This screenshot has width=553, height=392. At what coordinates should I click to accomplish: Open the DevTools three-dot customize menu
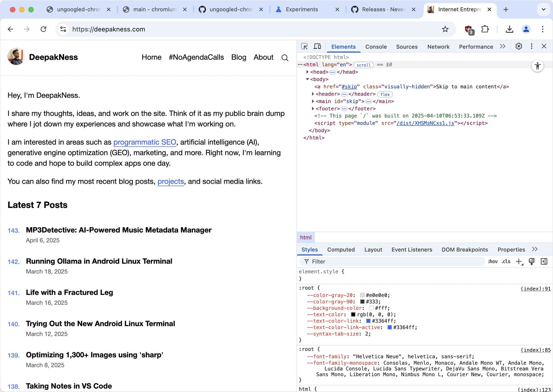coord(532,46)
